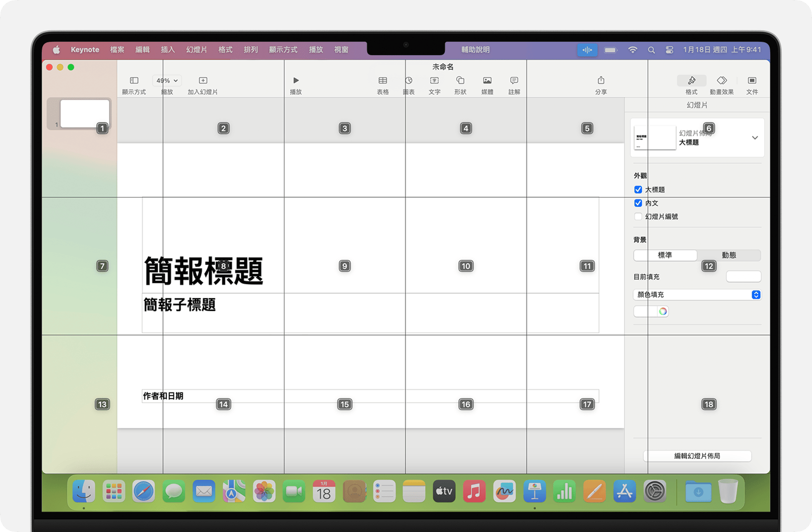
Task: Enable the 幻燈片編號 checkbox
Action: point(638,216)
